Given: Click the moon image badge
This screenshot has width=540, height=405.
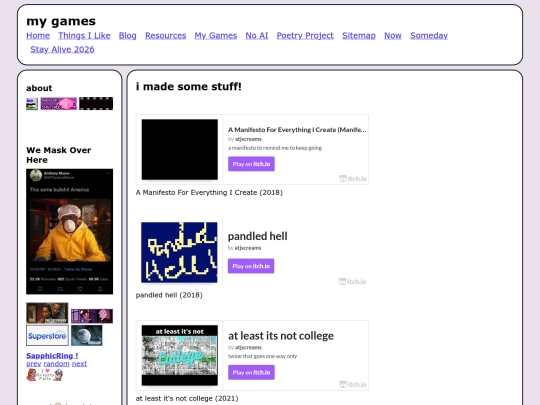Looking at the screenshot, I should (87, 335).
